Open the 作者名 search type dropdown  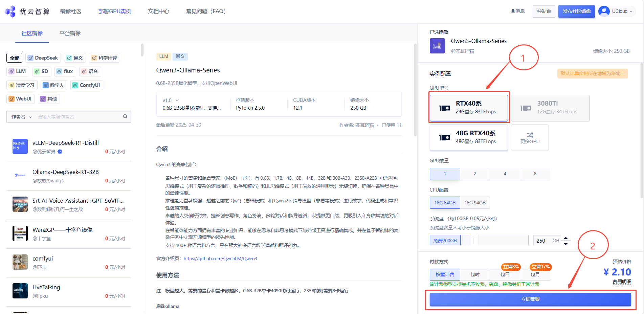click(21, 117)
